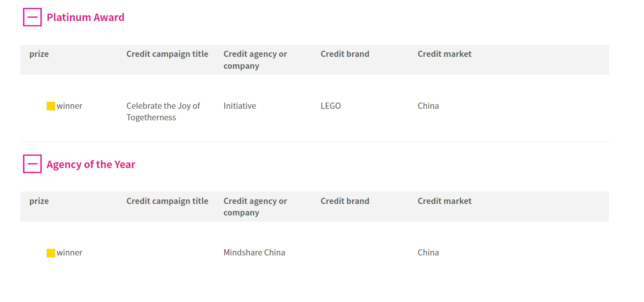This screenshot has width=644, height=302.
Task: Click the Mindshare China agency cell
Action: point(254,253)
